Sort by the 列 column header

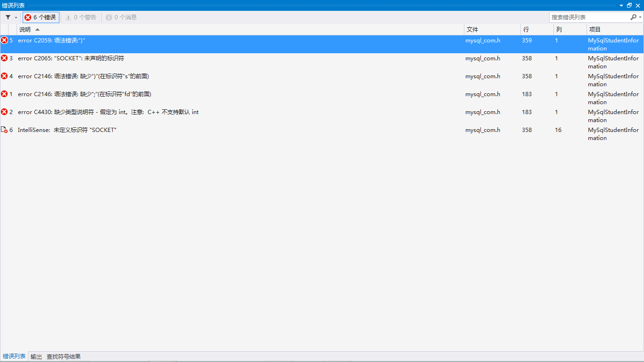570,29
